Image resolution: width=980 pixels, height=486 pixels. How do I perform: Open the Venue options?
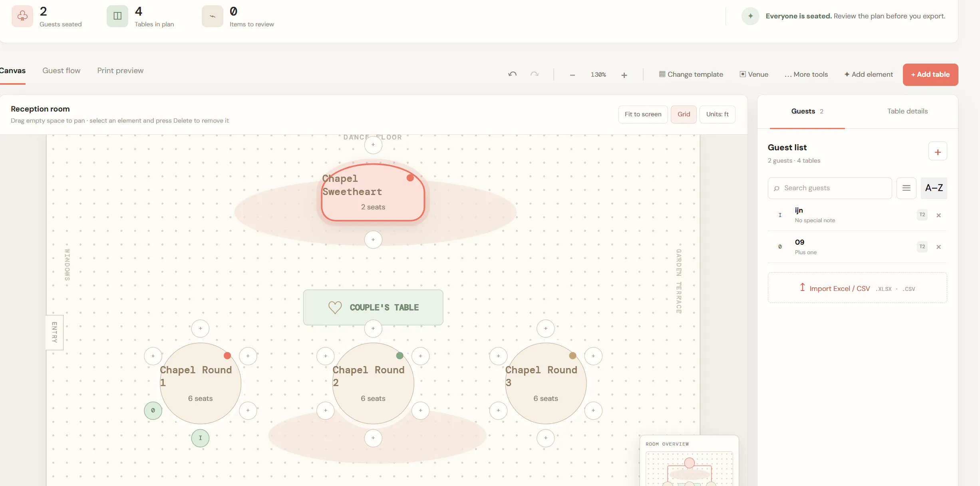tap(754, 74)
